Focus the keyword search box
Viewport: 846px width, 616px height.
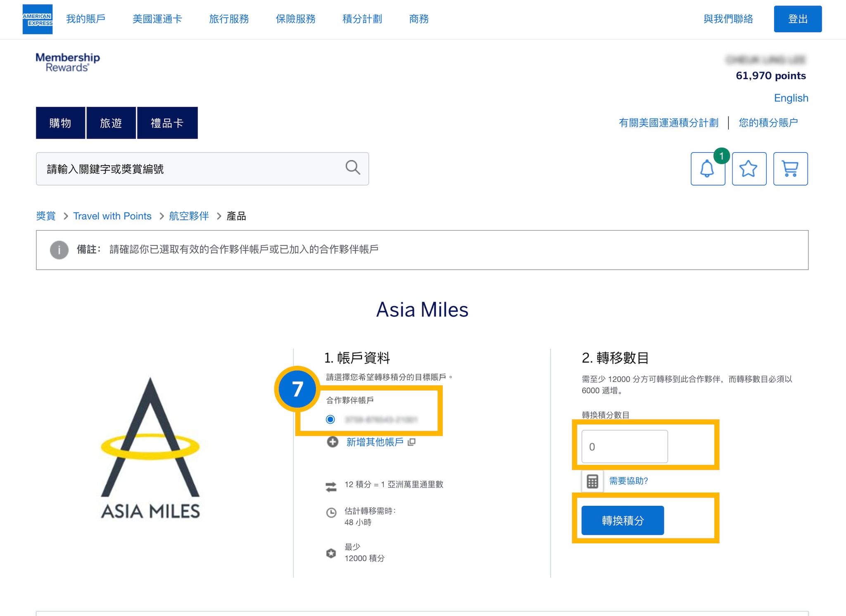tap(190, 169)
